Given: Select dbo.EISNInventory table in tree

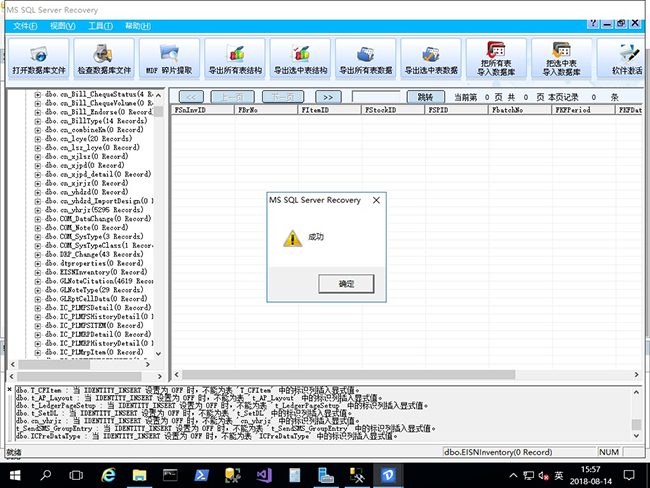Looking at the screenshot, I should 102,271.
